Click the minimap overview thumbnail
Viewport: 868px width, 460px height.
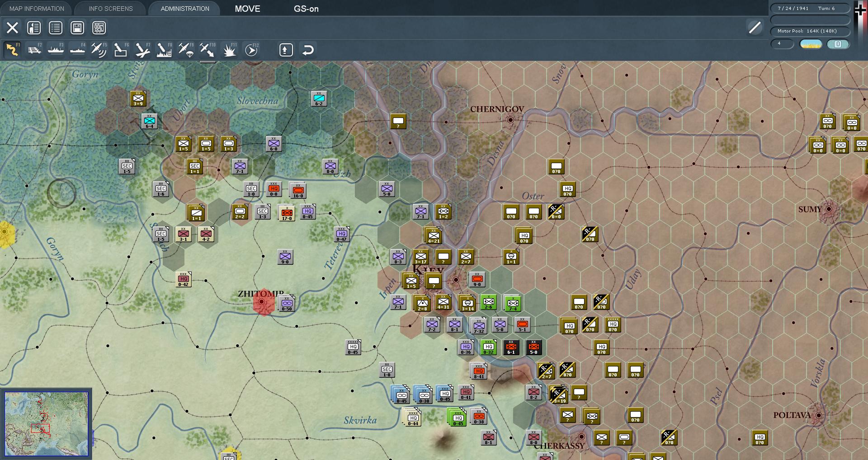point(46,423)
